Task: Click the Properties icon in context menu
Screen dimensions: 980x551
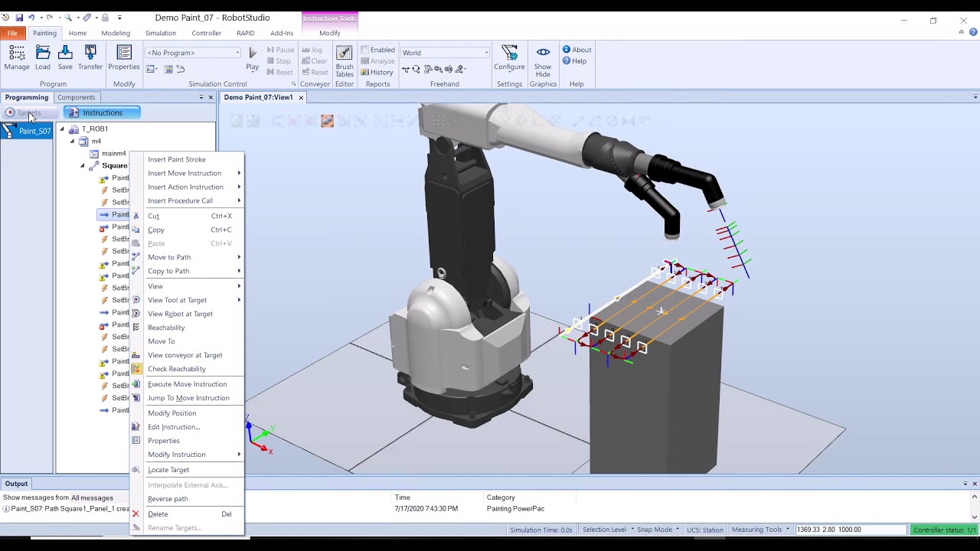Action: pyautogui.click(x=136, y=441)
